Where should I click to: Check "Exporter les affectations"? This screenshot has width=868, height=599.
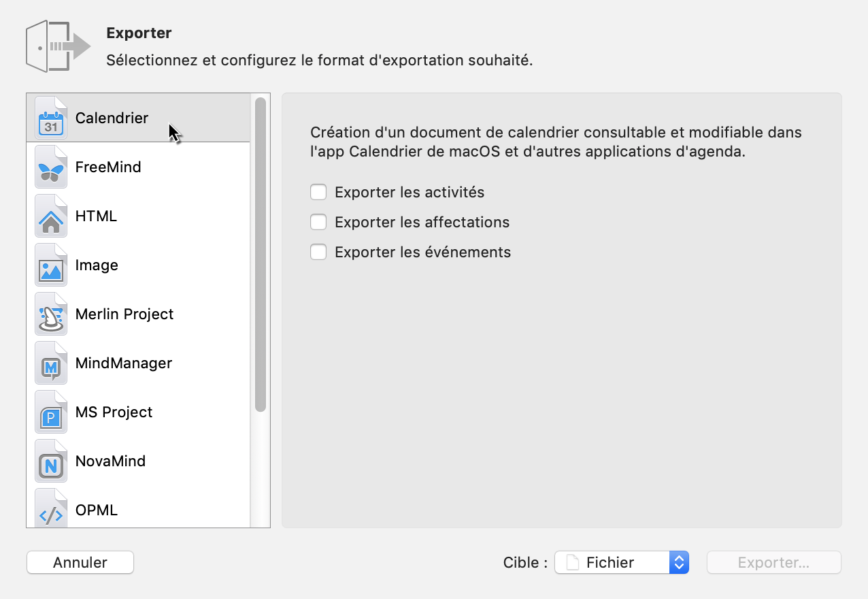(318, 222)
